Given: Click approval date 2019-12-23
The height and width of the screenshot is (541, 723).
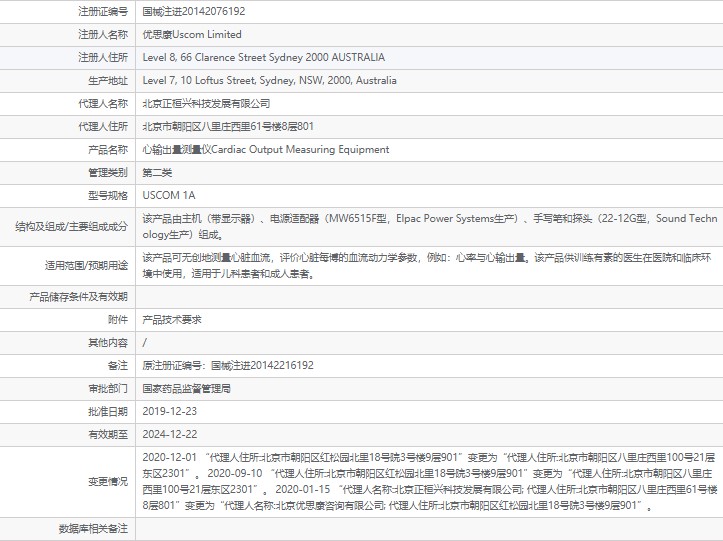Looking at the screenshot, I should [x=170, y=411].
